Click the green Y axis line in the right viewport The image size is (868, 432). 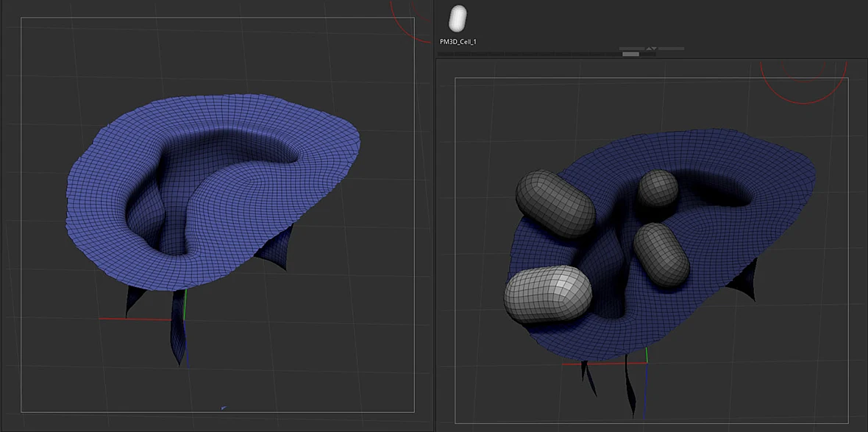[x=647, y=355]
